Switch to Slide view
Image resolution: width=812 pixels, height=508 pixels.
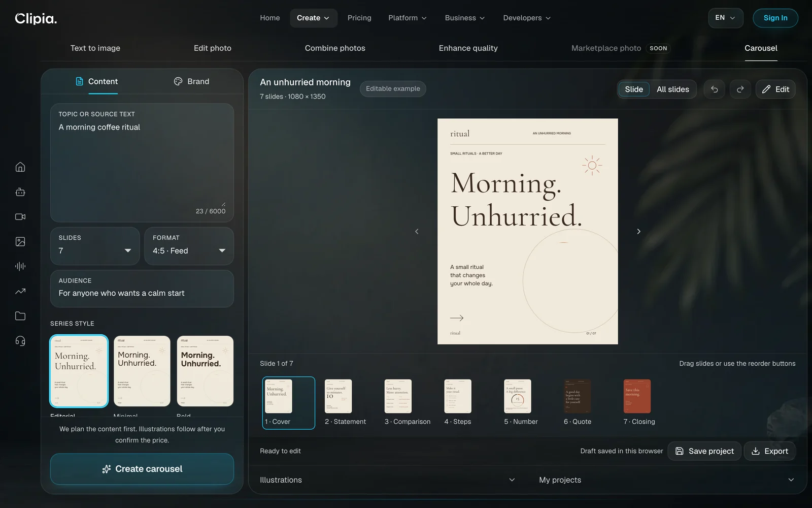point(634,89)
